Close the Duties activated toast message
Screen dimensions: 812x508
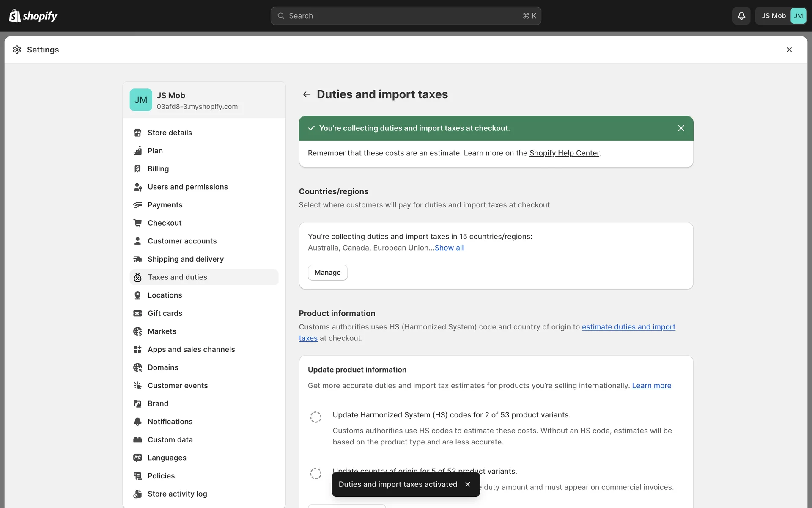[x=468, y=484]
